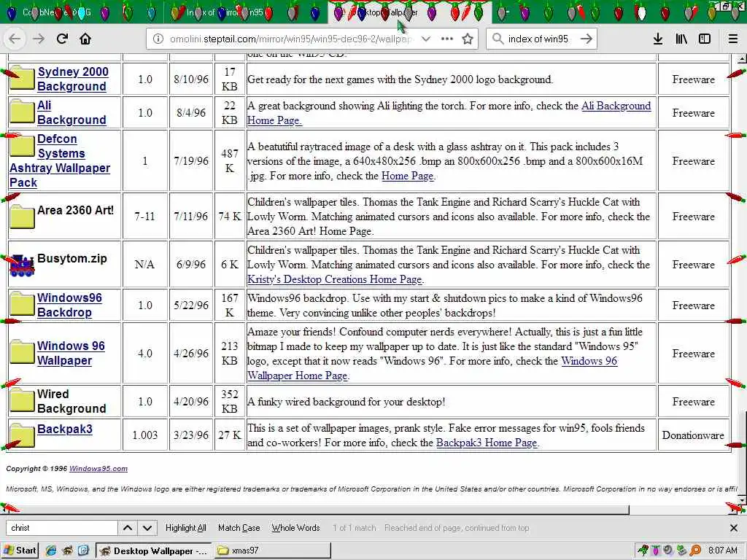747x560 pixels.
Task: Click the search box containing 'index of win95'
Action: 541,39
